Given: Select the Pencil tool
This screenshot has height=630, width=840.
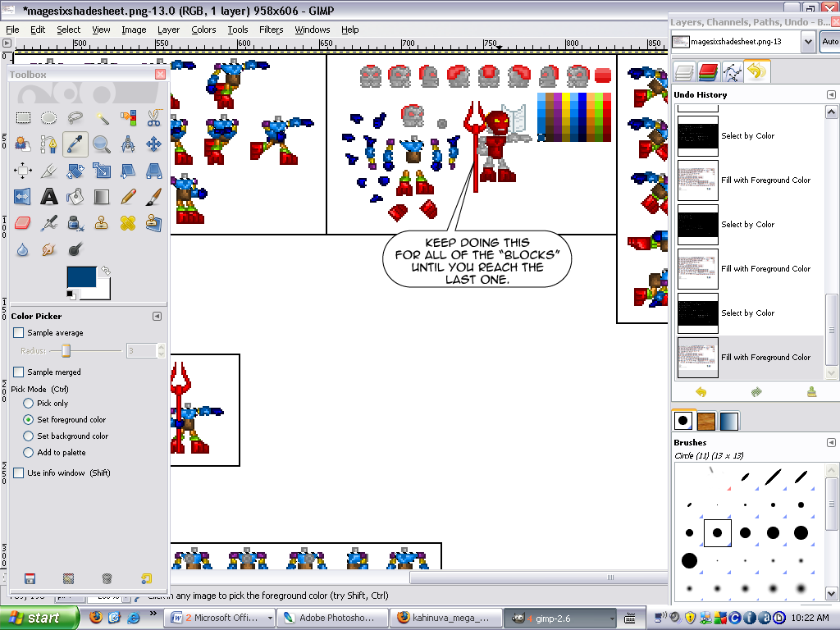Looking at the screenshot, I should 127,197.
